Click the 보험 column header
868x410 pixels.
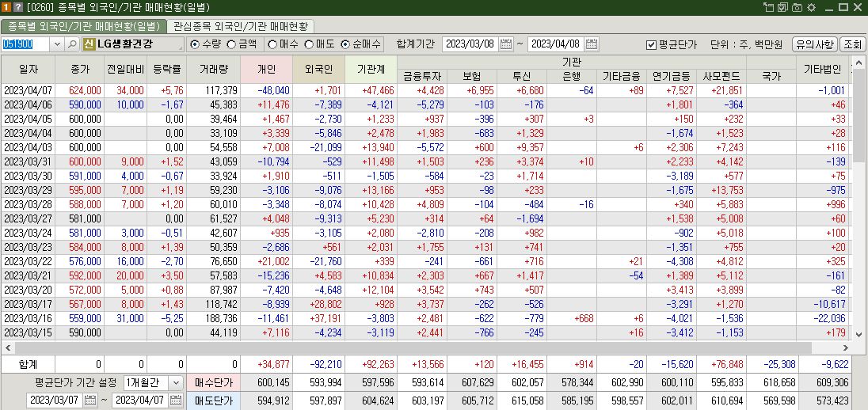click(472, 76)
